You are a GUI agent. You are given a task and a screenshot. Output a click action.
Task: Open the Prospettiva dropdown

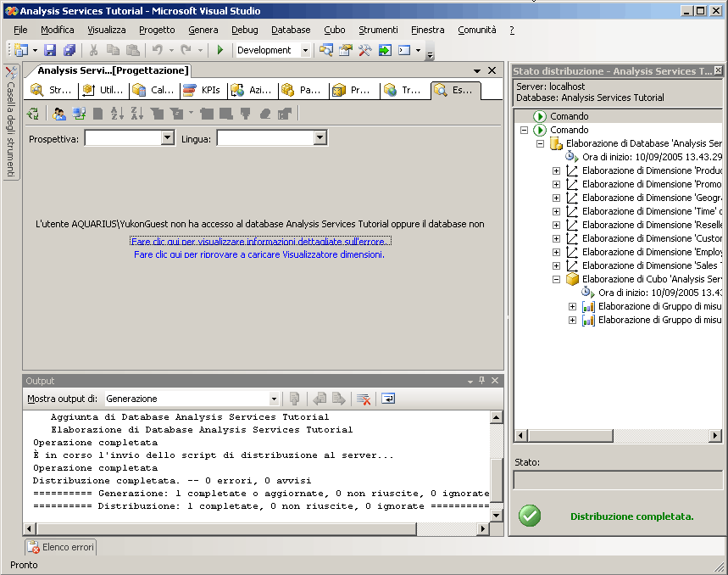click(167, 138)
